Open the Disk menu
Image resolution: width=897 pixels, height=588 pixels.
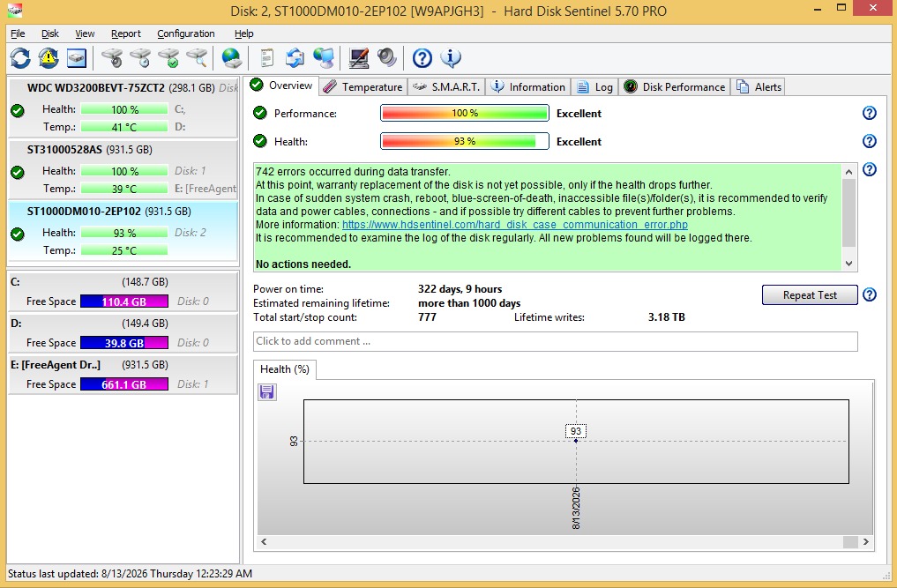tap(49, 33)
